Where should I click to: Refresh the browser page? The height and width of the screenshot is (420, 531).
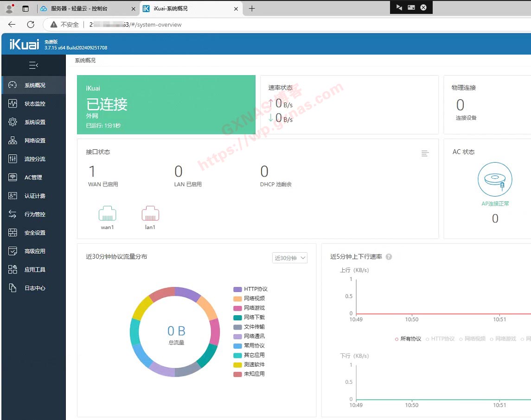pos(31,25)
